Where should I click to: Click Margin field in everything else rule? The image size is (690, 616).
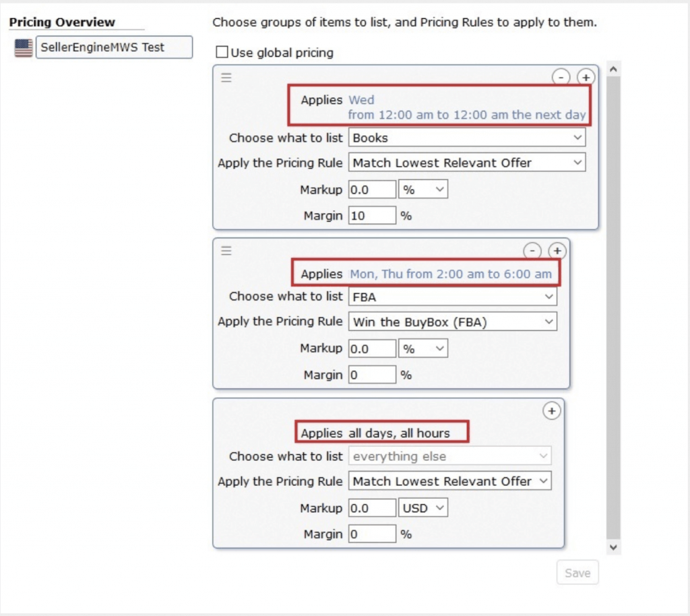pos(372,534)
